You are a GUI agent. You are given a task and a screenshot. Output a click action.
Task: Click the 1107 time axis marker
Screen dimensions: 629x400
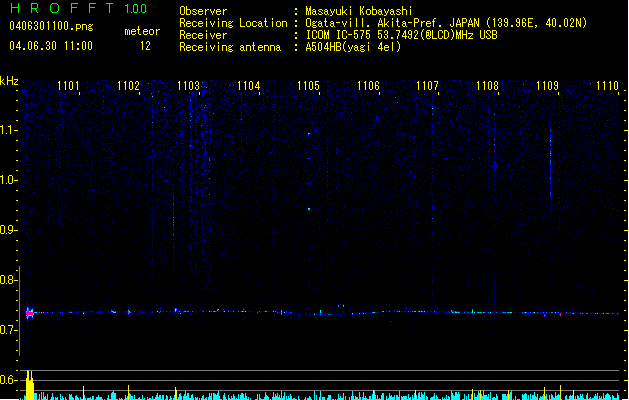point(428,85)
